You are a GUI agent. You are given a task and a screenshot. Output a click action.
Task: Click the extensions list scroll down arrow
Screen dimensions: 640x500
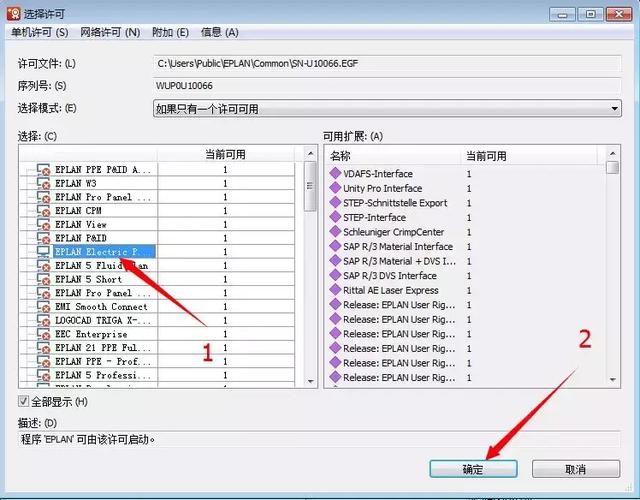coord(613,380)
